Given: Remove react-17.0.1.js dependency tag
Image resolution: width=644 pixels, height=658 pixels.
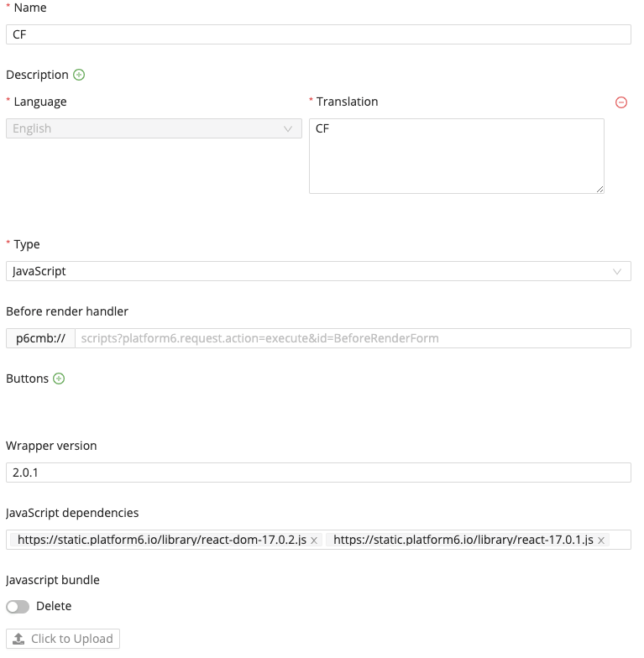Looking at the screenshot, I should pos(601,540).
